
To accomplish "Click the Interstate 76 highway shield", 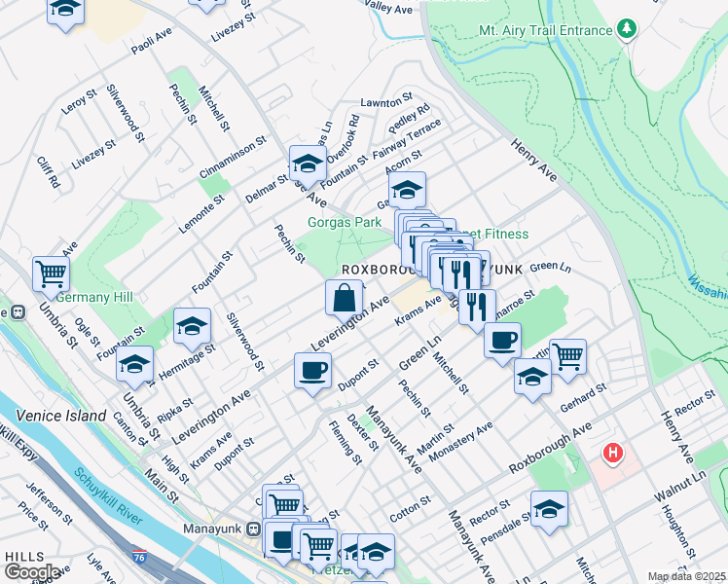I will click(139, 556).
